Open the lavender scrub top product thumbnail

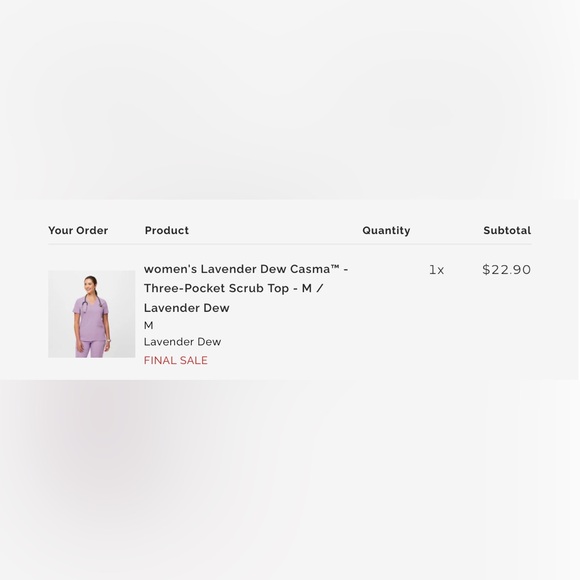(x=92, y=314)
